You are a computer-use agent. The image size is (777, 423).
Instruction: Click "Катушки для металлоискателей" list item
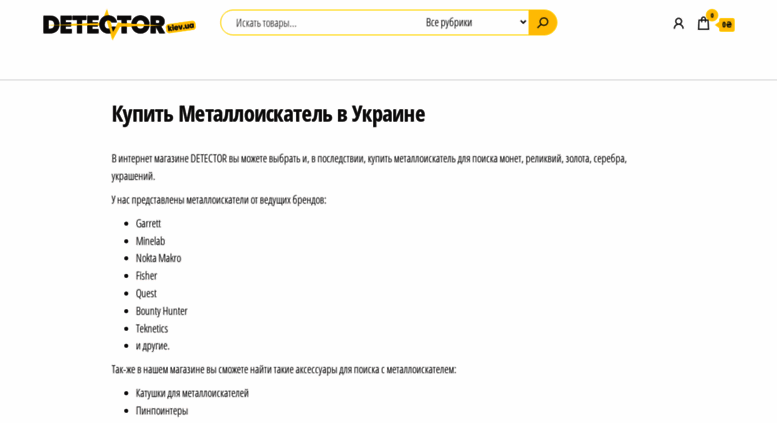[192, 393]
